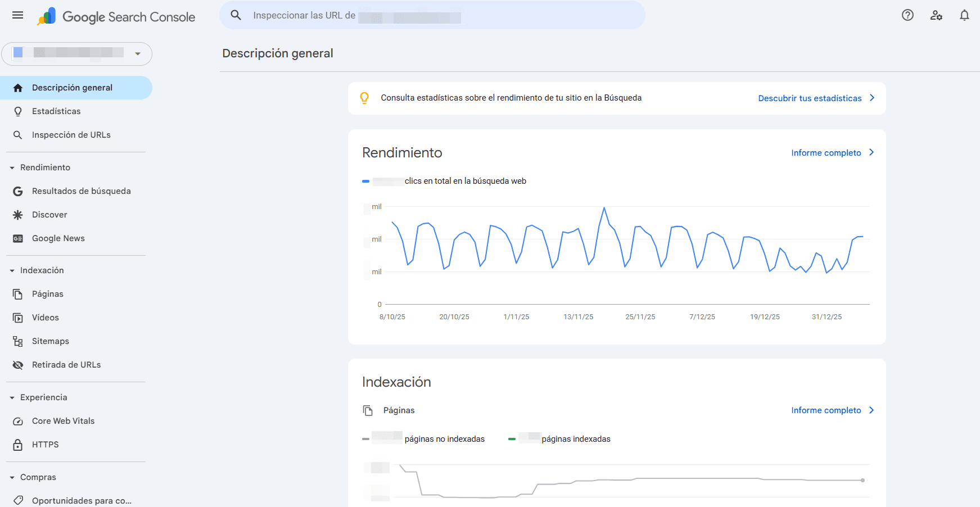Open Core Web Vitals via its gauge icon
The width and height of the screenshot is (980, 507).
pos(17,421)
